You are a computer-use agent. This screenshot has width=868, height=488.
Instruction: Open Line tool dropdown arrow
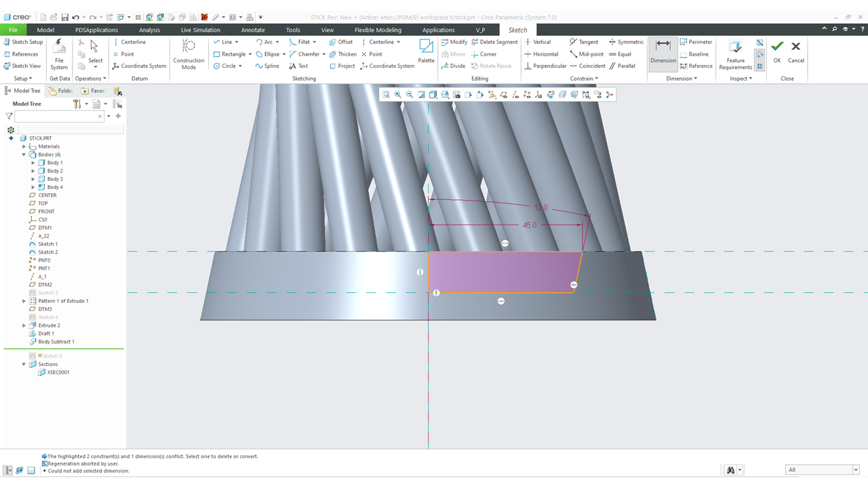tap(235, 42)
